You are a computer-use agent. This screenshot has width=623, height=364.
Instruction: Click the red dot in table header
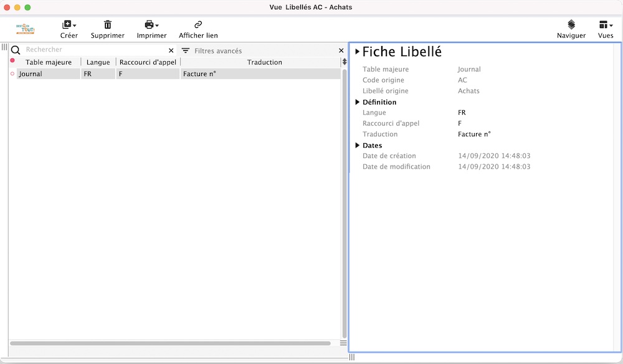(x=12, y=60)
